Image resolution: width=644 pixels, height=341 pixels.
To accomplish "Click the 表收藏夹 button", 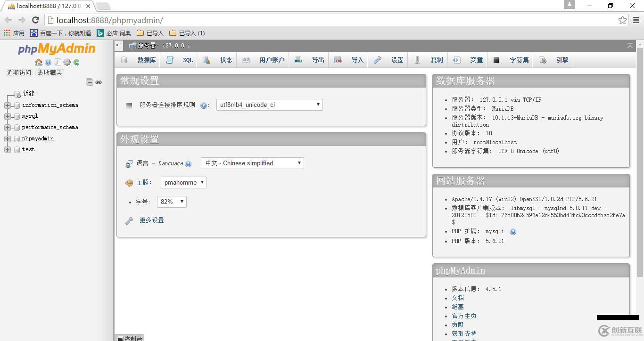I will [x=50, y=73].
